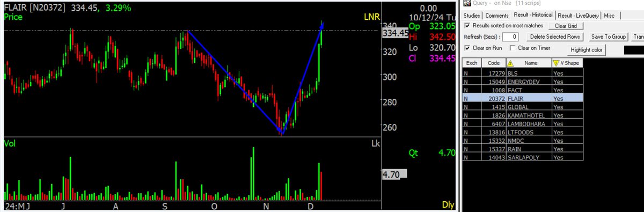The width and height of the screenshot is (644, 212).
Task: Select the FACT scrip row
Action: (523, 90)
